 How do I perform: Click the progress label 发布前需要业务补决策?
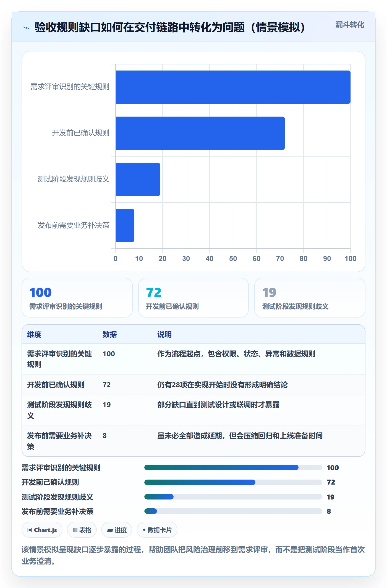(57, 511)
